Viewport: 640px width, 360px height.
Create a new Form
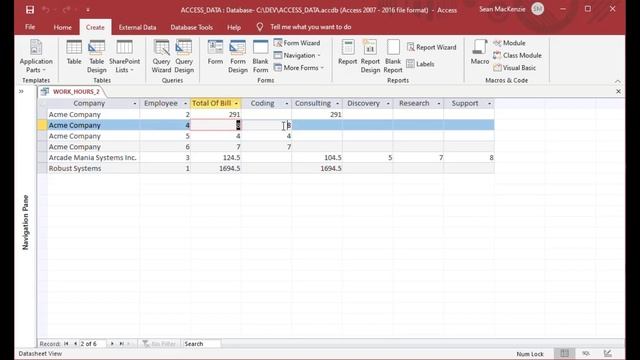pos(215,53)
